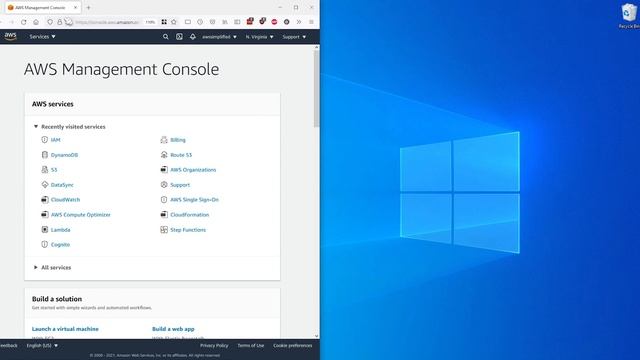640x360 pixels.
Task: Open the Services dropdown menu
Action: coord(42,37)
